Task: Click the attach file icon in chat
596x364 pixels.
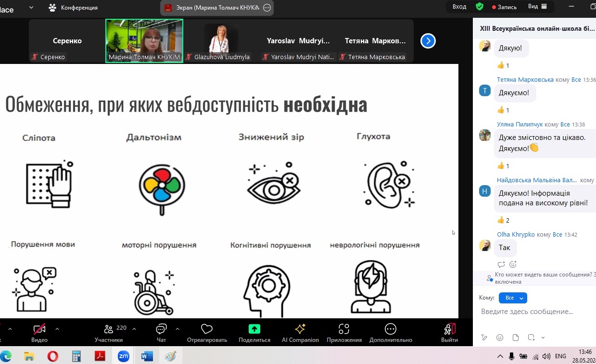Action: pyautogui.click(x=516, y=338)
